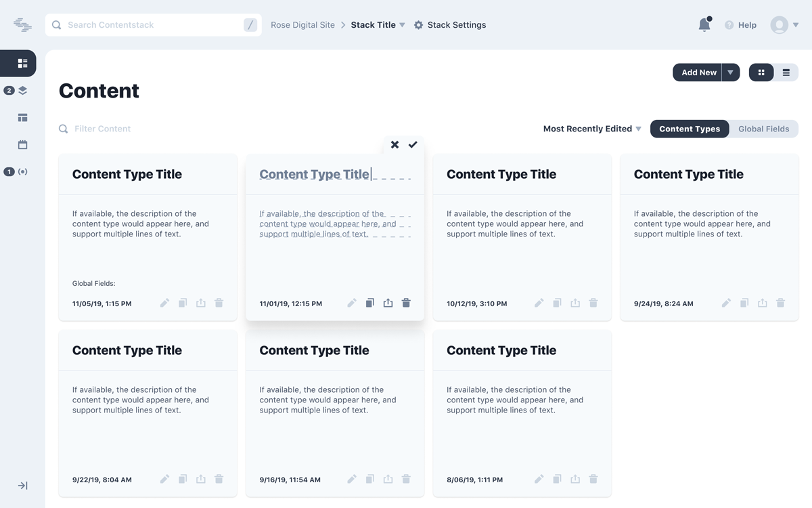Viewport: 812px width, 508px height.
Task: Confirm title edit with checkmark icon
Action: point(413,144)
